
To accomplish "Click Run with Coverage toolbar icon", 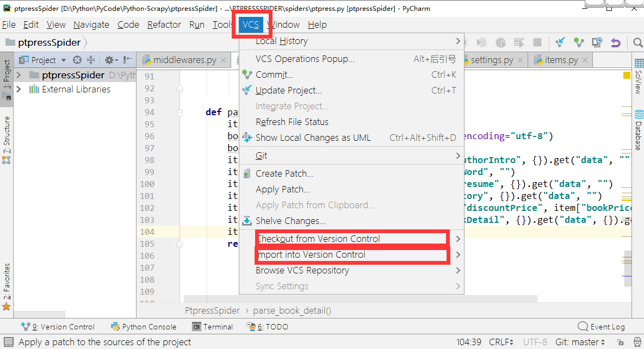I will pyautogui.click(x=482, y=42).
